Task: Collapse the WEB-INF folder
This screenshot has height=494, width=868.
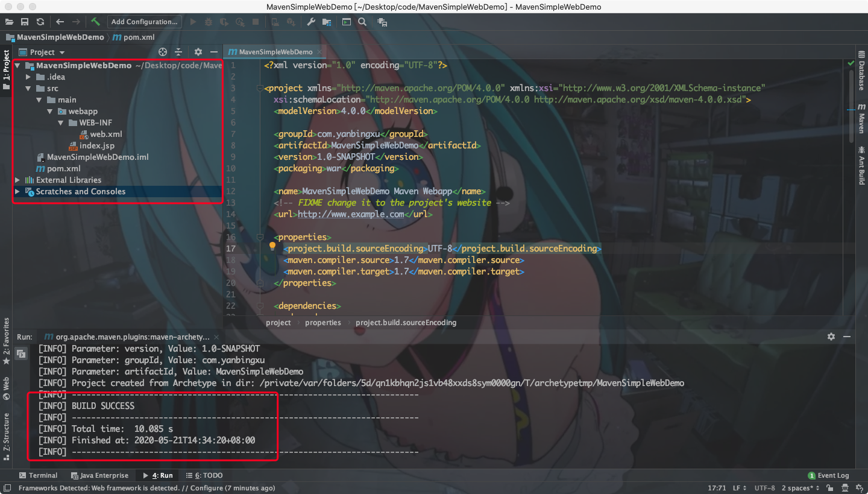Action: pyautogui.click(x=61, y=123)
